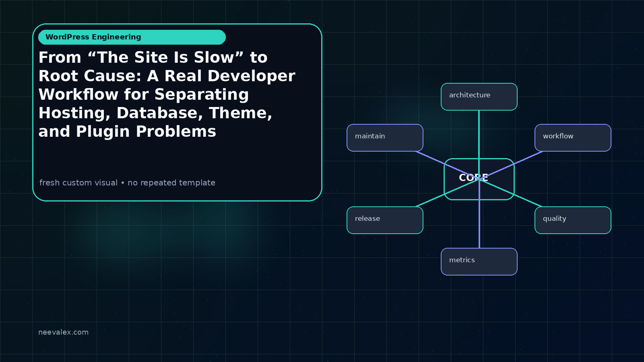Click the WordPress Engineering category badge
Image resolution: width=644 pixels, height=362 pixels.
point(132,37)
